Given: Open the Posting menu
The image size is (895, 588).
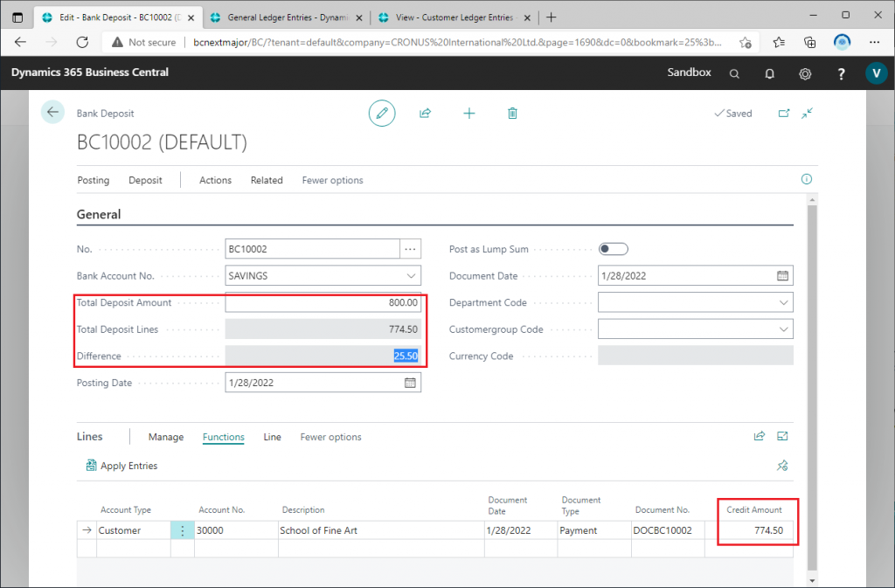Looking at the screenshot, I should point(93,180).
